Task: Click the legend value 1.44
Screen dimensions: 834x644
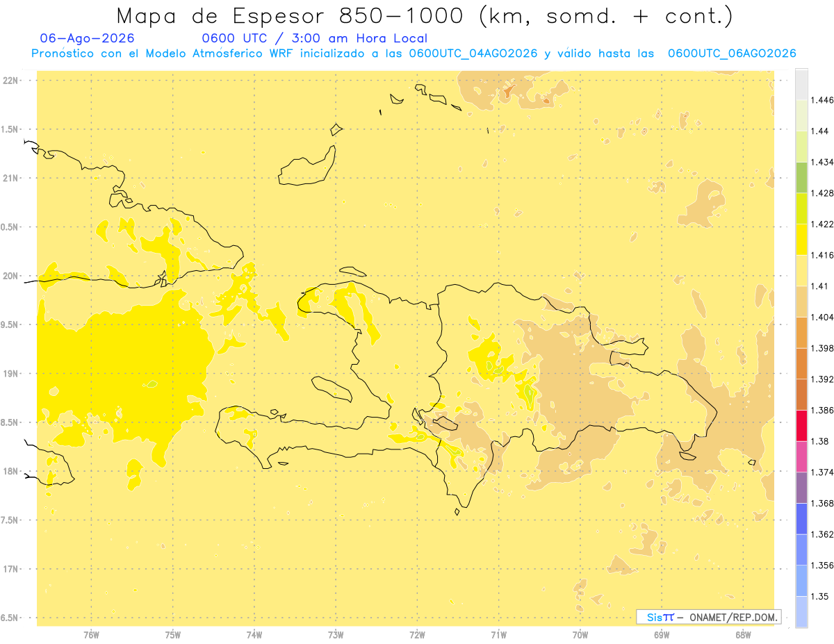Action: pyautogui.click(x=820, y=131)
